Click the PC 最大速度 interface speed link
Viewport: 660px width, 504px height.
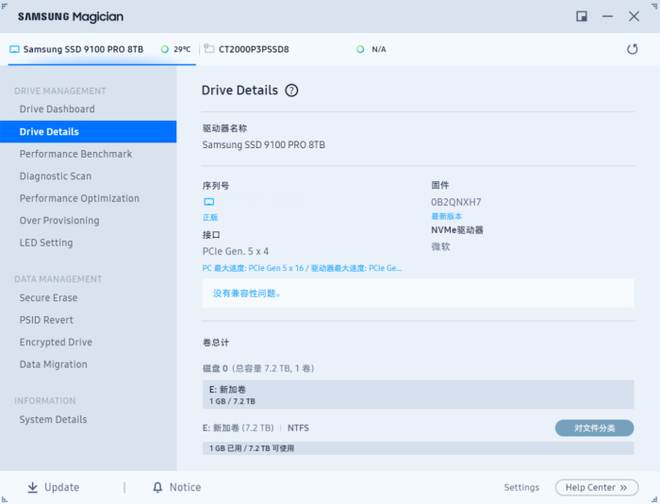coord(302,268)
